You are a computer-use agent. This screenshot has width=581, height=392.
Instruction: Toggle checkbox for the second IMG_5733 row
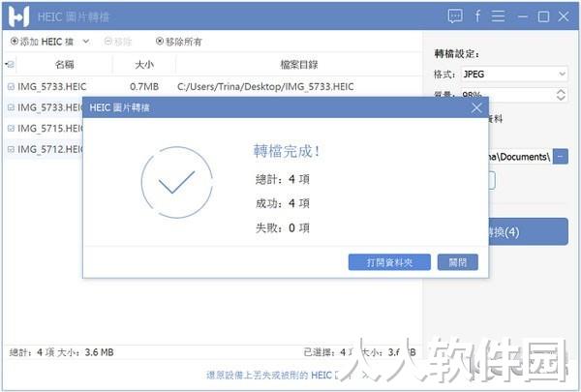pyautogui.click(x=11, y=107)
